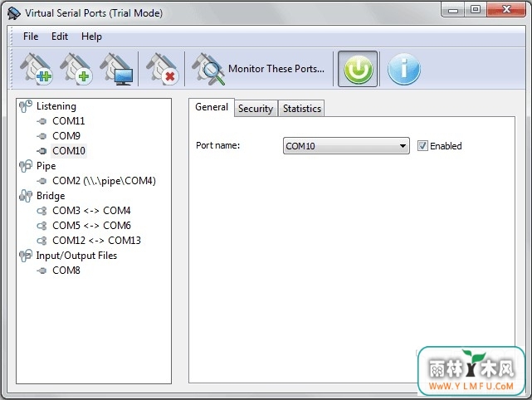Screen dimensions: 532x400
Task: Click the plug icon beside COM11
Action: [41, 121]
